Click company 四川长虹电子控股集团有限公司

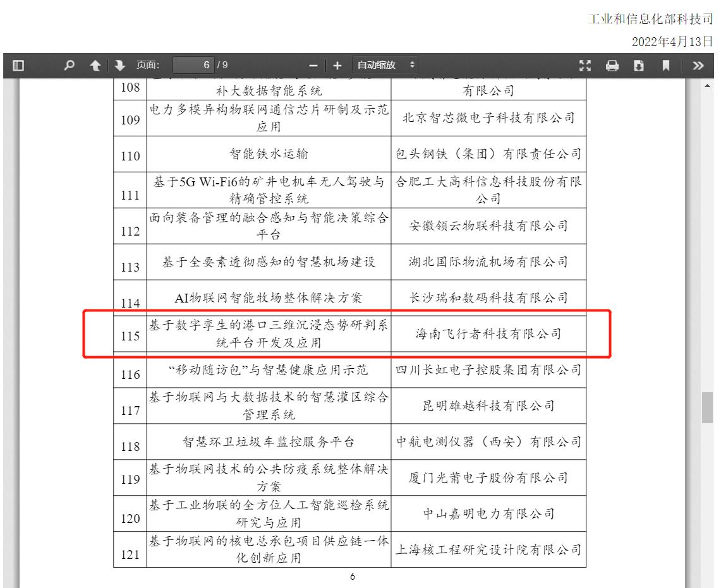(x=488, y=370)
